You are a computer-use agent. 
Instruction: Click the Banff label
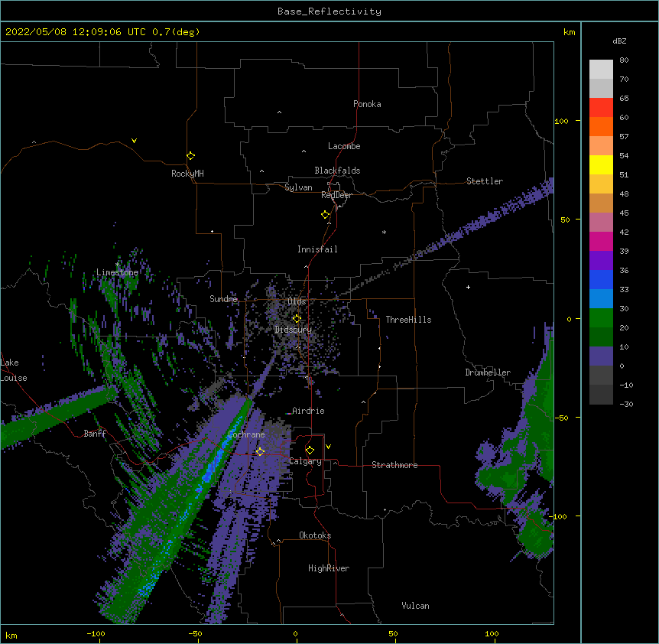[x=95, y=434]
